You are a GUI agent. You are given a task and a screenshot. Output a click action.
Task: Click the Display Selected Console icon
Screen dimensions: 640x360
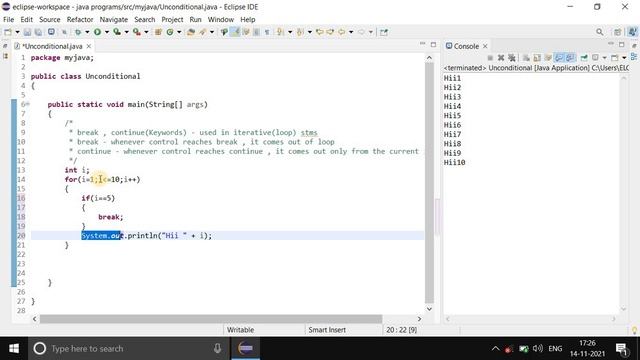tap(596, 58)
